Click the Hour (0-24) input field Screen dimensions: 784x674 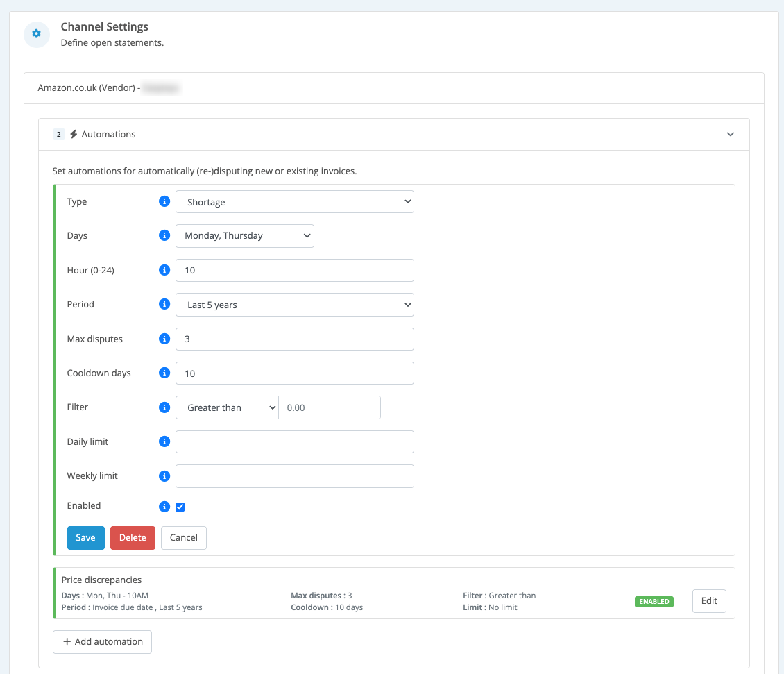[294, 270]
